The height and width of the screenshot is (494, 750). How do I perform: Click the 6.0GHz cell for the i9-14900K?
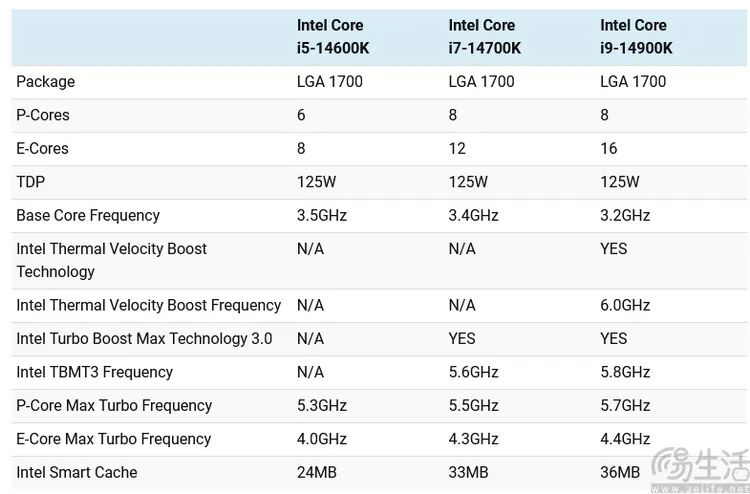625,305
